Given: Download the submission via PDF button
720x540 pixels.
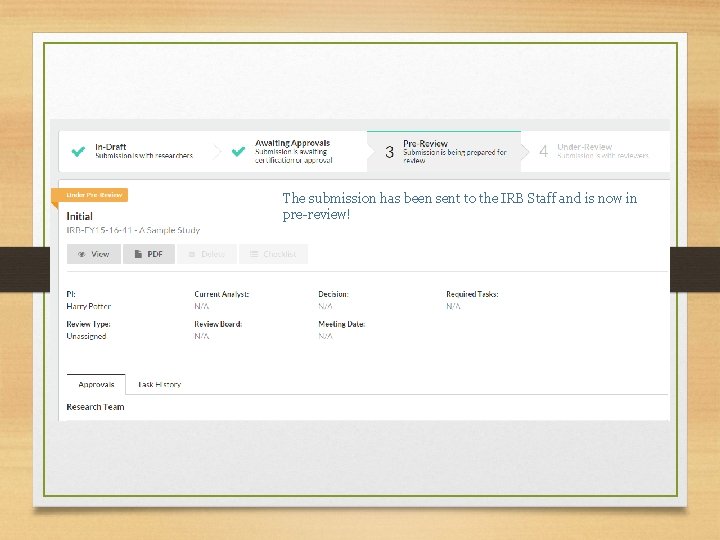Looking at the screenshot, I should click(x=149, y=254).
